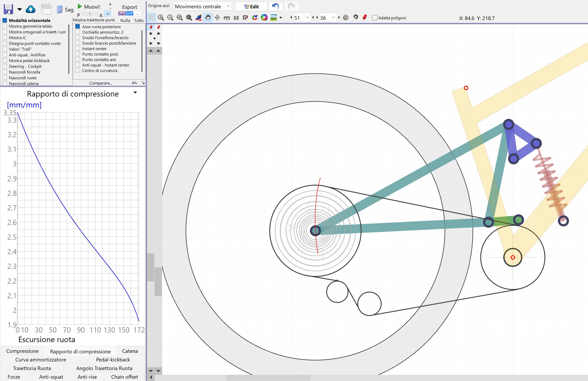The image size is (588, 381).
Task: Click the P to A position slider
Action: 90,14
